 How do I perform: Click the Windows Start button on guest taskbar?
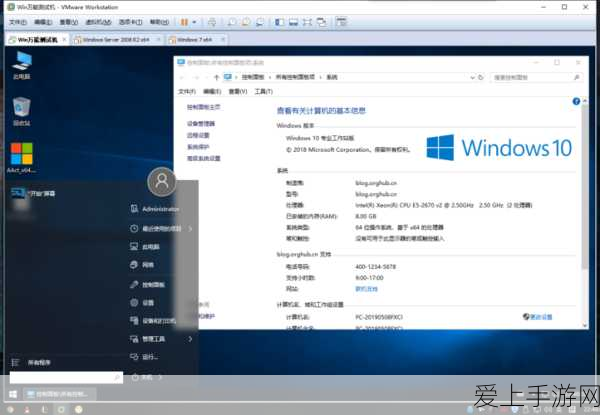pos(13,394)
